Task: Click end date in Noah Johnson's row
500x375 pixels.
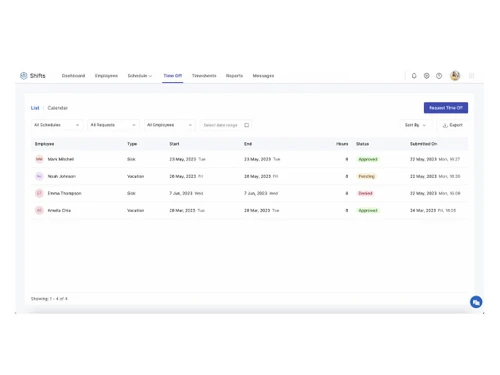Action: point(261,176)
